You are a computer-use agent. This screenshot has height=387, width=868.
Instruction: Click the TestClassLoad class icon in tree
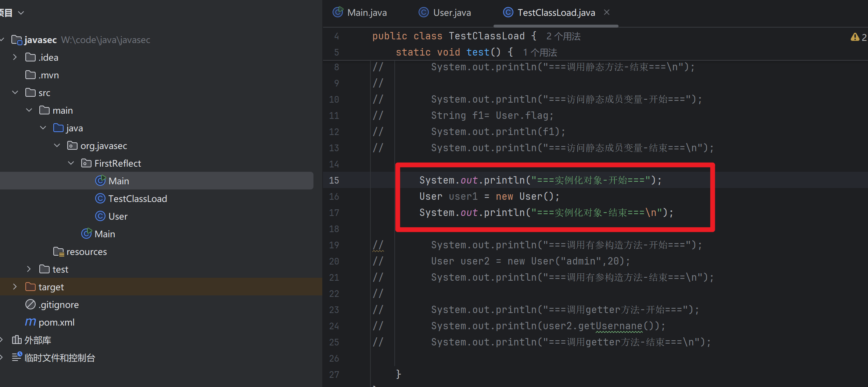[x=100, y=199]
